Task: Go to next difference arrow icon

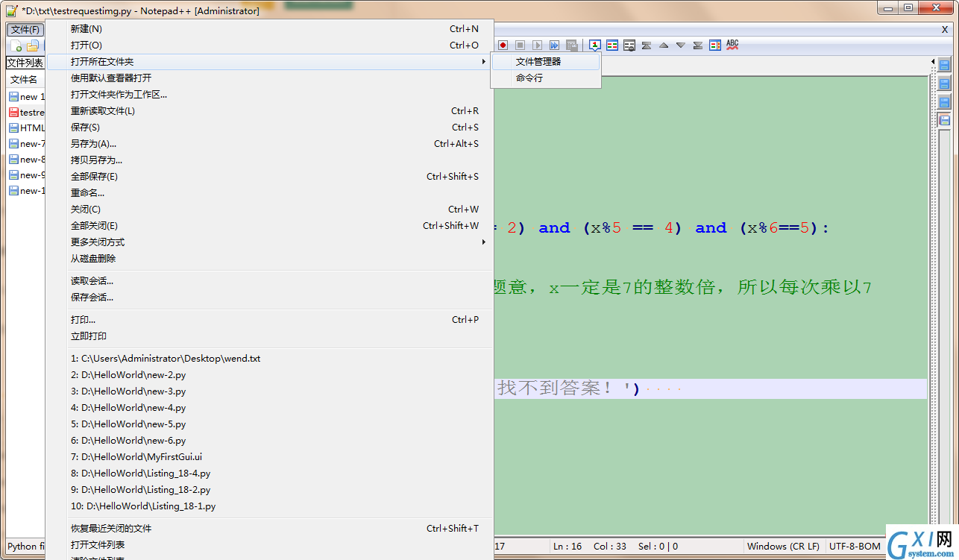Action: [681, 45]
